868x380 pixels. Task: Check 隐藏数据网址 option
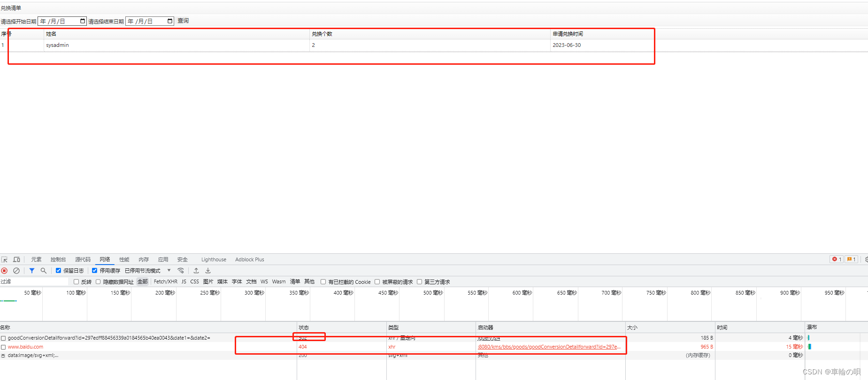coord(98,282)
